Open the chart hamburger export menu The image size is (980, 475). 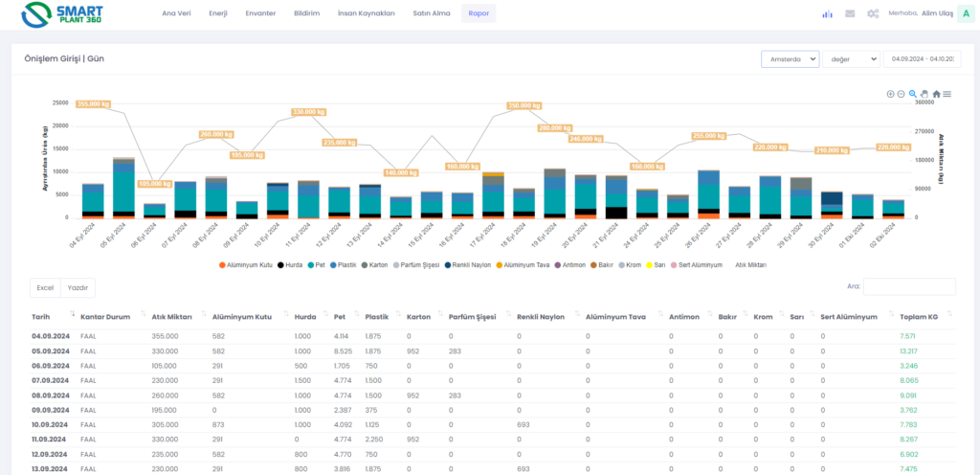947,94
